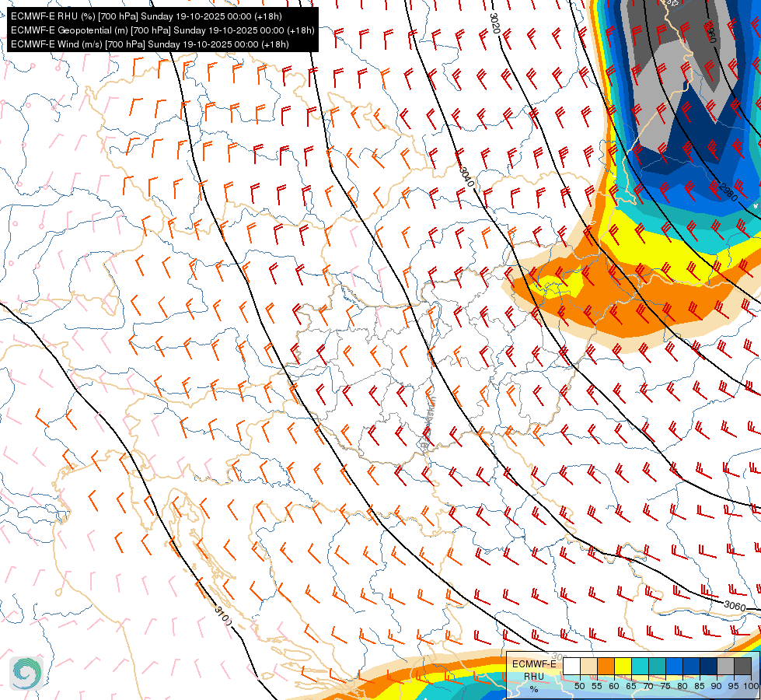Click the legend tick value 60
The height and width of the screenshot is (700, 761).
click(614, 686)
